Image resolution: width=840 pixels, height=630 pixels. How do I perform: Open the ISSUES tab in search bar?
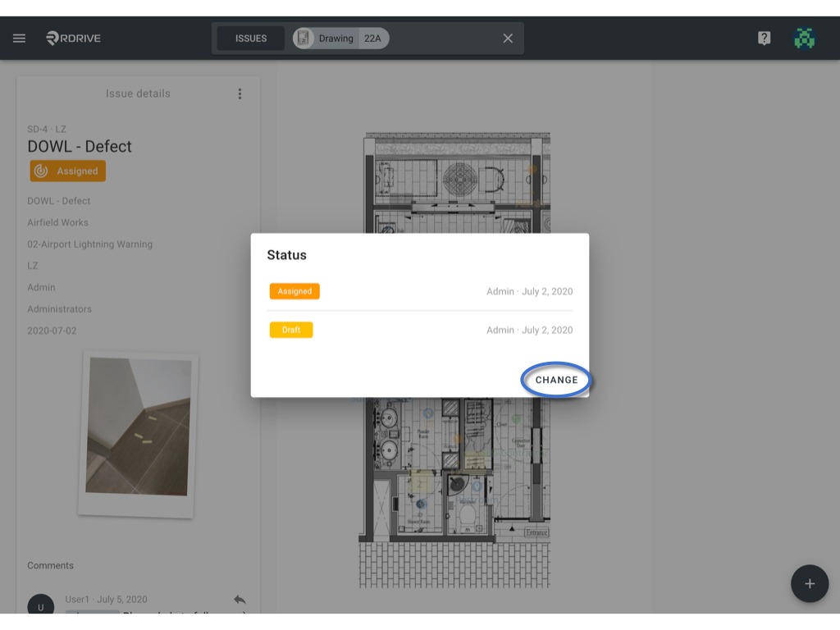pyautogui.click(x=251, y=39)
